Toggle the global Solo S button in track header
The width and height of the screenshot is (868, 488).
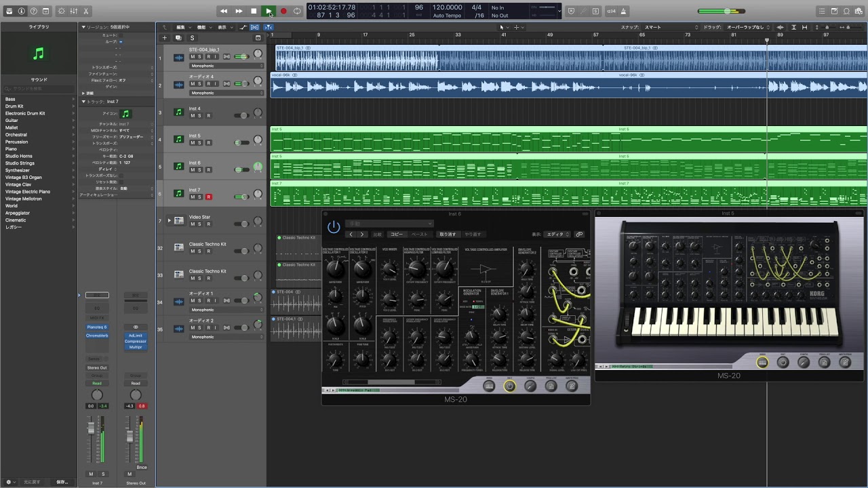click(x=192, y=38)
